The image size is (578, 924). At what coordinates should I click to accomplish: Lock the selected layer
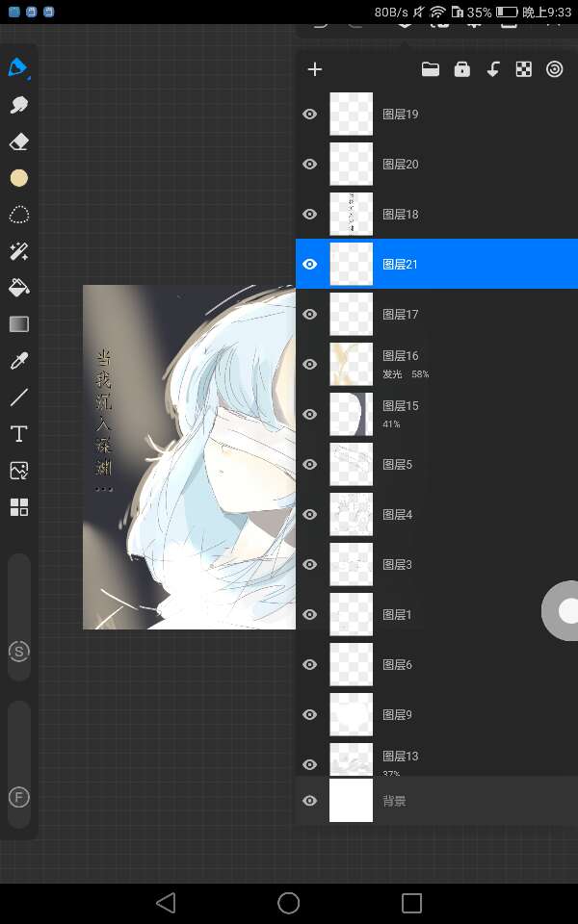[x=461, y=69]
